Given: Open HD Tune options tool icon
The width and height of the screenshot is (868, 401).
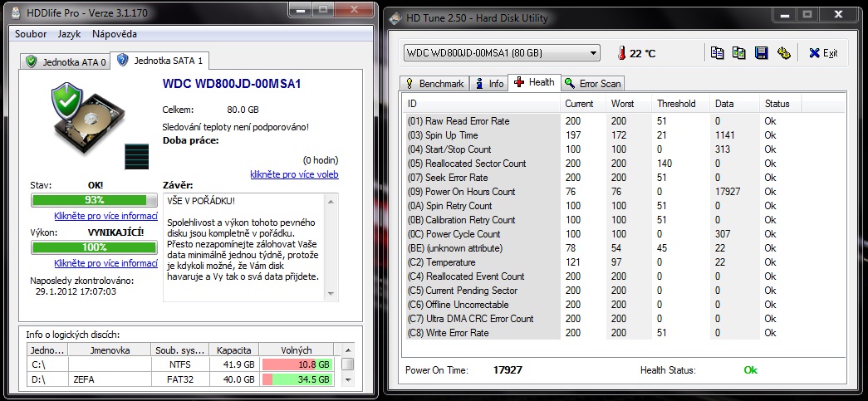Looking at the screenshot, I should click(784, 53).
